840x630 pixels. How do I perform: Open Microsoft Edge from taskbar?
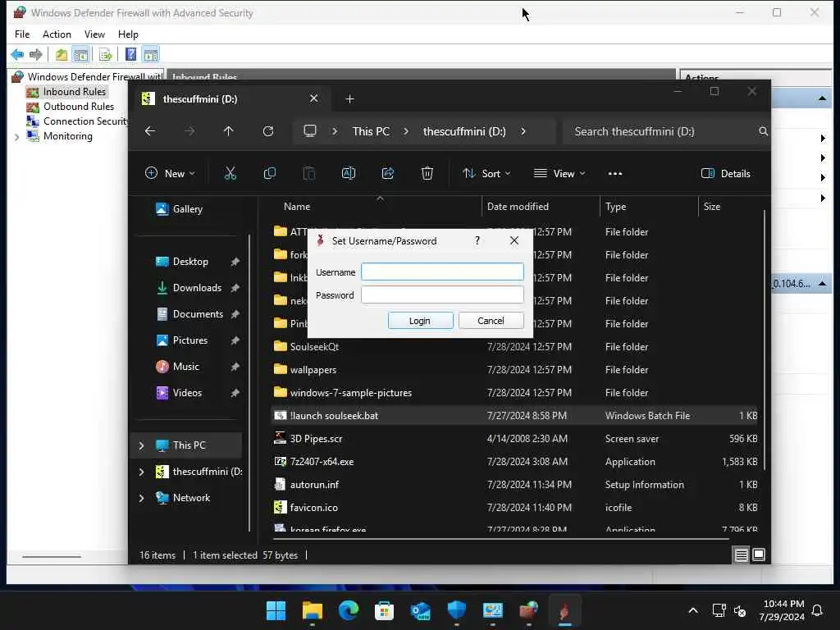pos(348,610)
